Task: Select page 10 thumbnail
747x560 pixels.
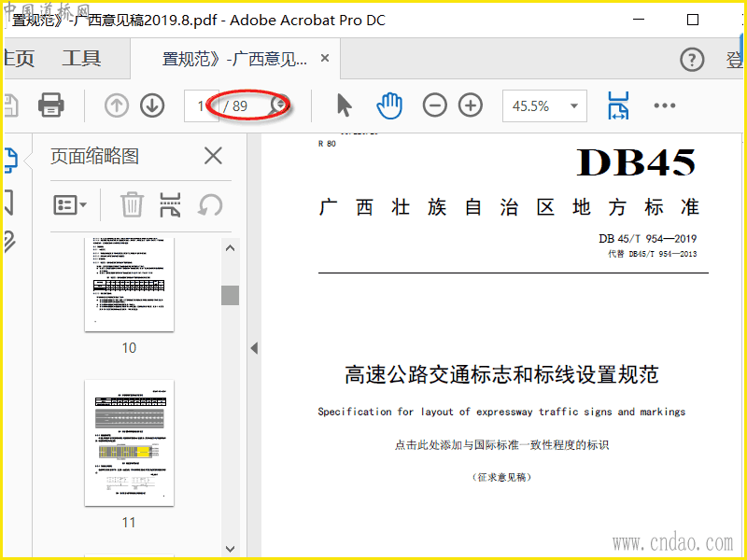Action: [x=129, y=285]
